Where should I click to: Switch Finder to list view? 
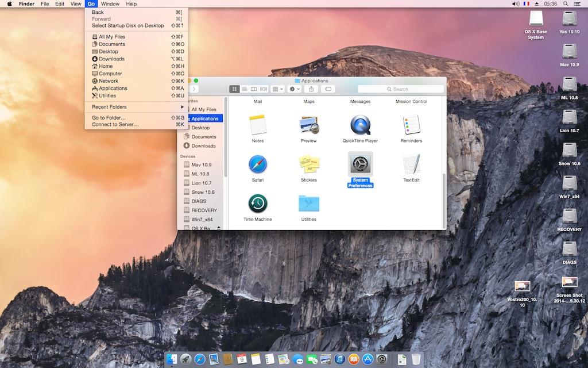[244, 89]
